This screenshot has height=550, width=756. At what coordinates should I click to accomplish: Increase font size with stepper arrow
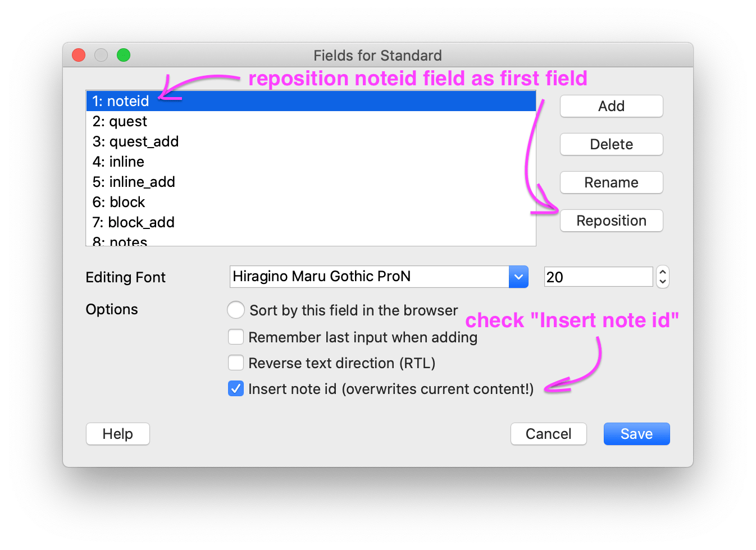click(x=663, y=272)
